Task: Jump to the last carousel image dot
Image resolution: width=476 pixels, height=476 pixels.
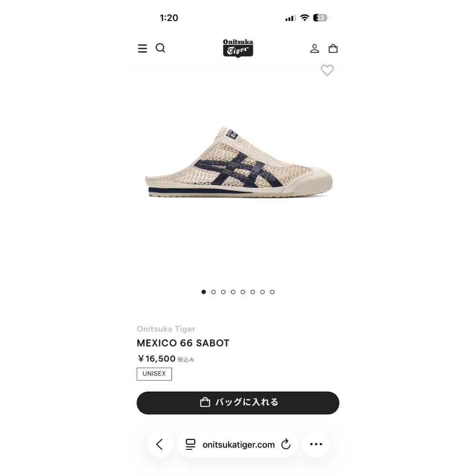Action: (272, 292)
